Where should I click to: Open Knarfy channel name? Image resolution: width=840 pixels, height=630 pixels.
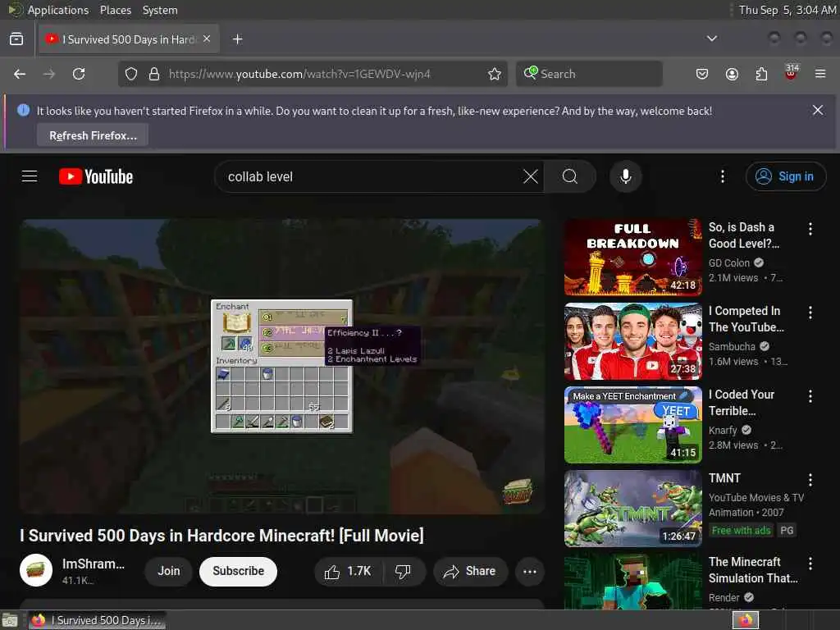tap(723, 430)
